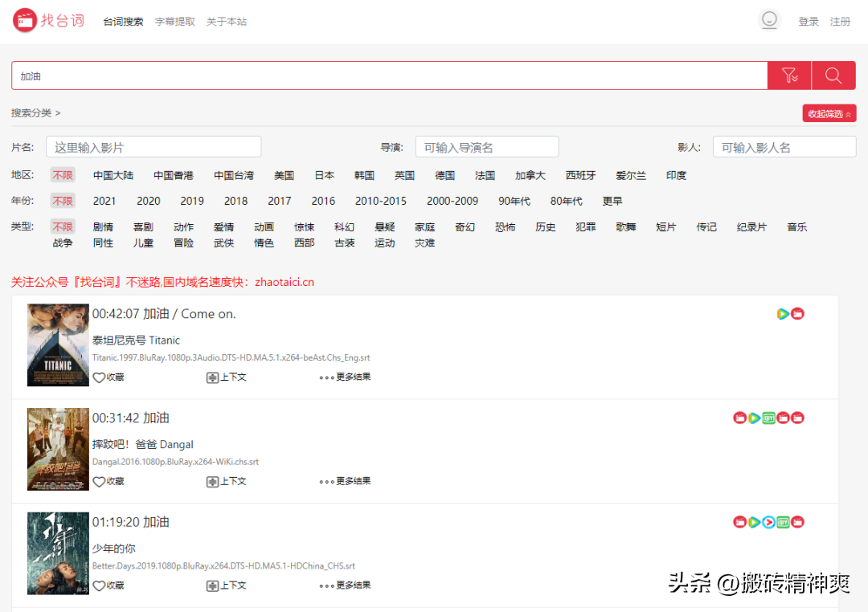The image size is (868, 612).
Task: Show 上下文 context for Dangal line
Action: tap(227, 481)
